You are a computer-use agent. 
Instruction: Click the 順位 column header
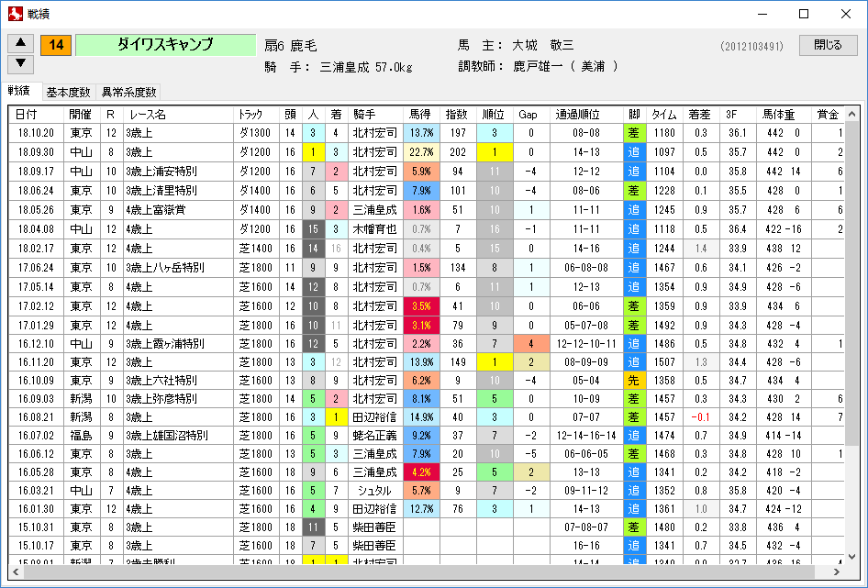pos(495,115)
